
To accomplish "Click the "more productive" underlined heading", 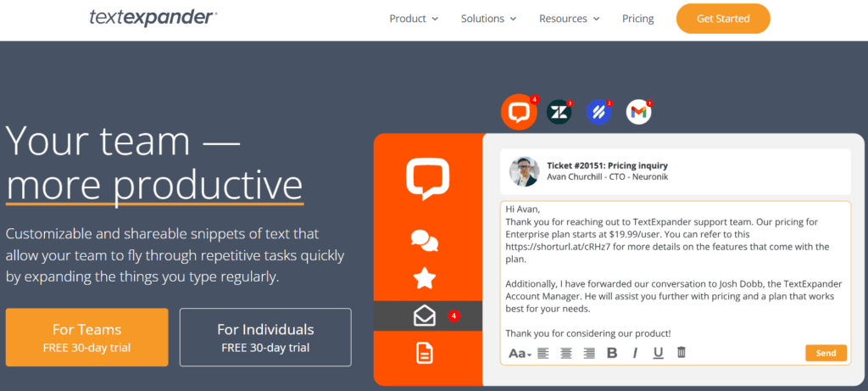I will click(154, 184).
